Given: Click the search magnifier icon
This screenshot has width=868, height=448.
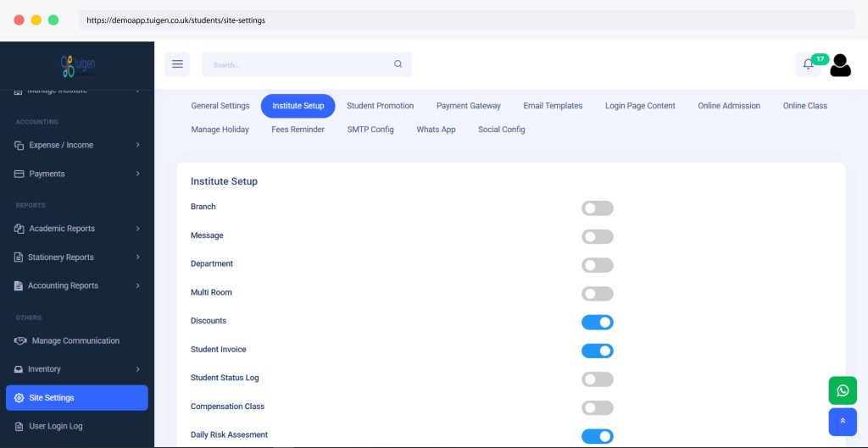Looking at the screenshot, I should pyautogui.click(x=398, y=64).
